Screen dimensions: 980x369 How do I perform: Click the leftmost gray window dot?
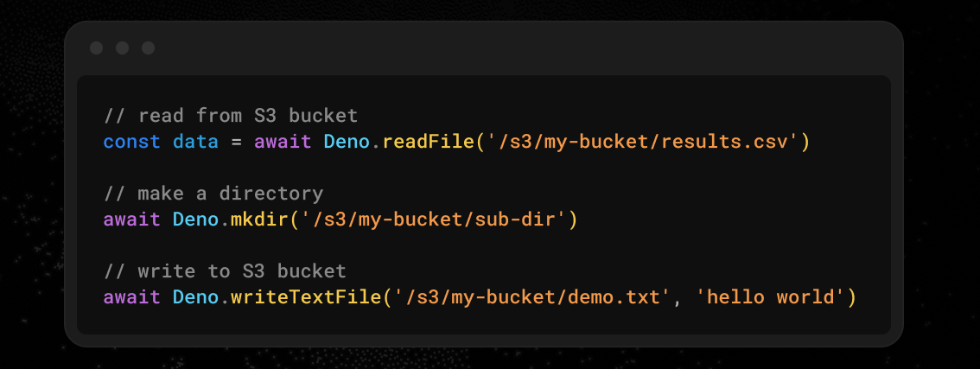[96, 48]
